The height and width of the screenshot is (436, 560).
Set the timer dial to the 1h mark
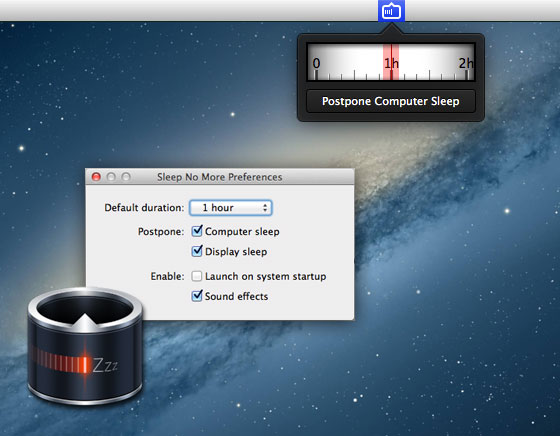391,63
